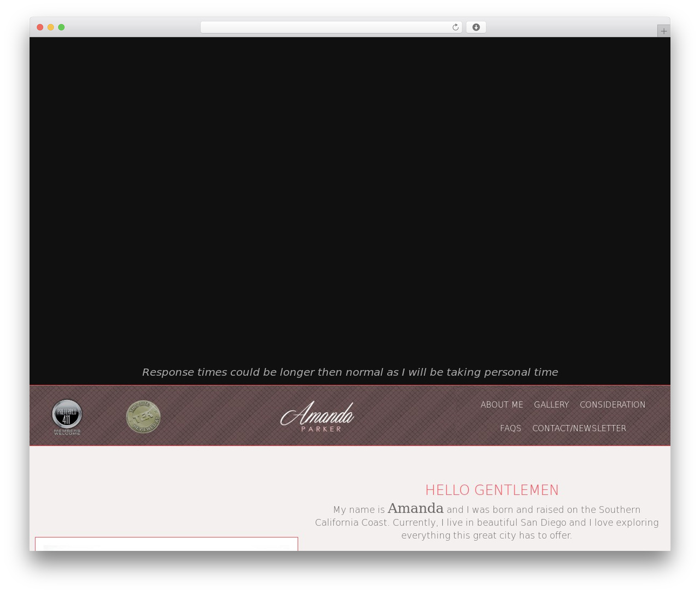Visit the FAQs page
The image size is (700, 593).
pos(511,428)
